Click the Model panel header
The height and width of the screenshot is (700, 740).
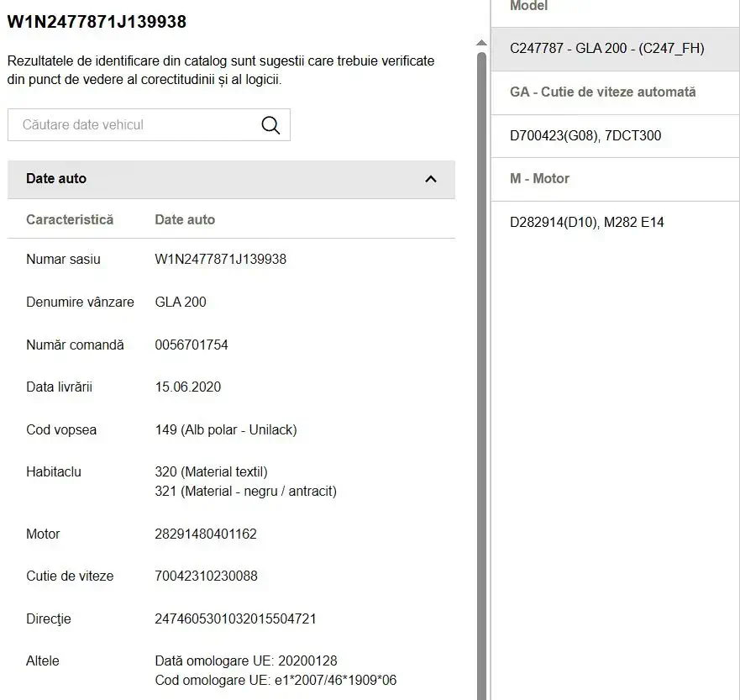(x=528, y=6)
